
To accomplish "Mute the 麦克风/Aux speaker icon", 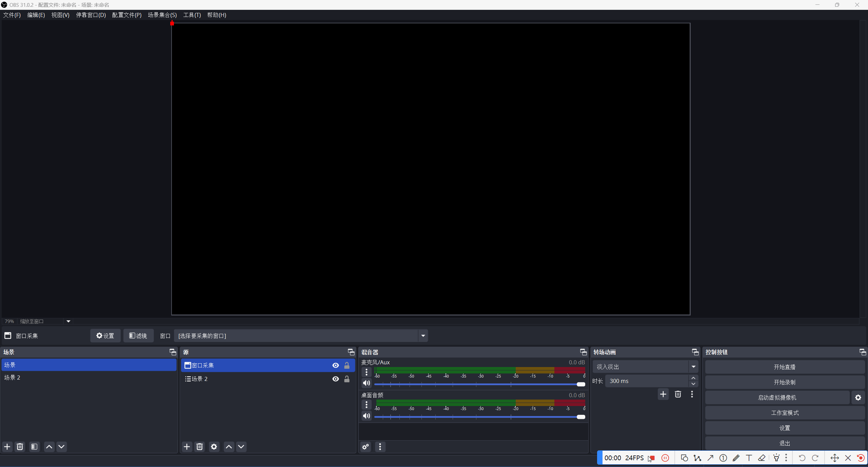I will [367, 383].
